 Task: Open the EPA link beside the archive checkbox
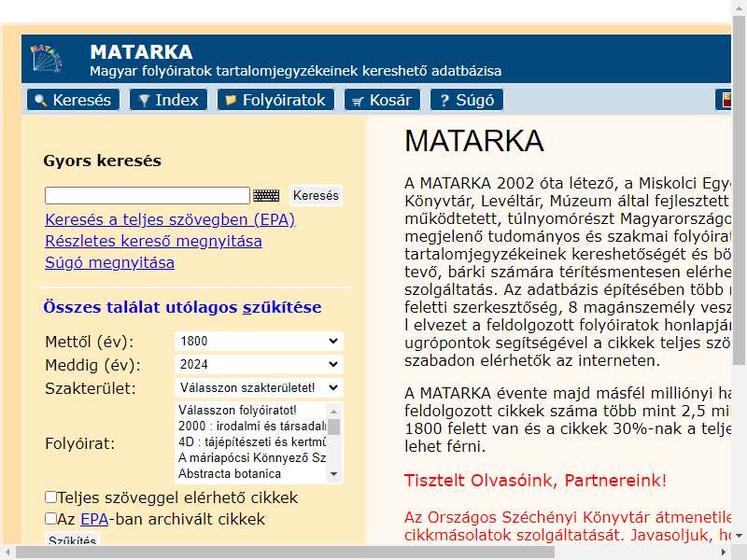(94, 519)
